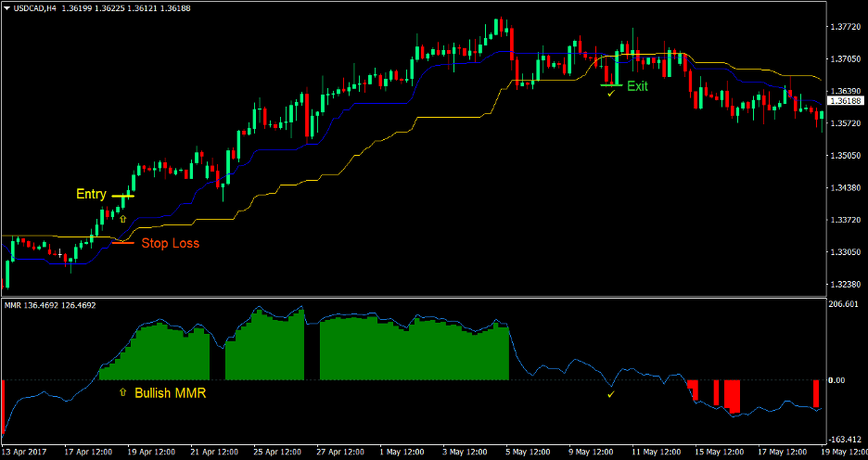The height and width of the screenshot is (460, 868).
Task: Click the MMR 136.4692 126.4692 indicator label
Action: pyautogui.click(x=50, y=305)
